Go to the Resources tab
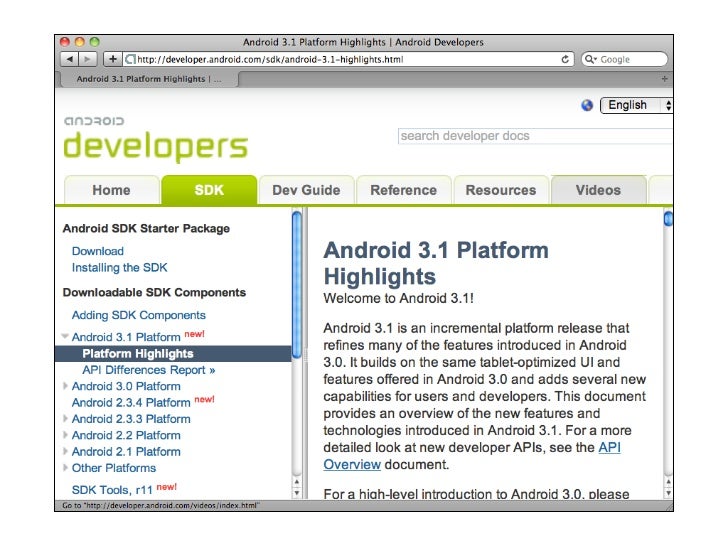The image size is (728, 546). coord(501,190)
